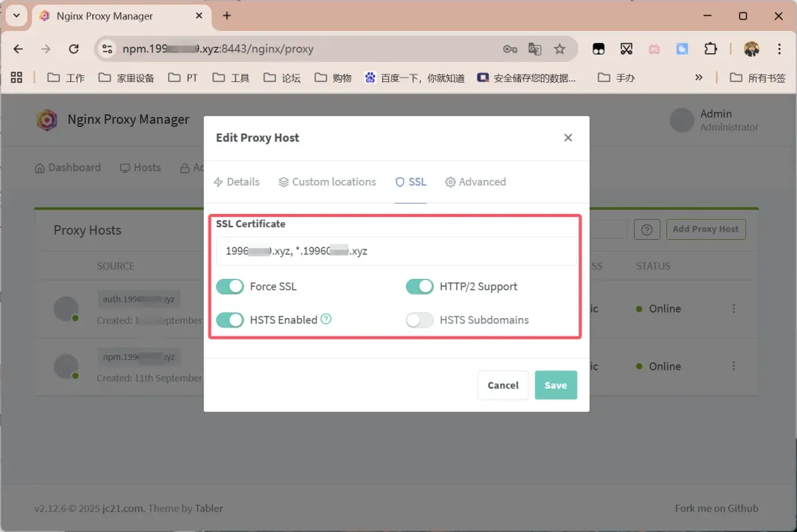Click the blue extension icon in toolbar

click(x=682, y=49)
